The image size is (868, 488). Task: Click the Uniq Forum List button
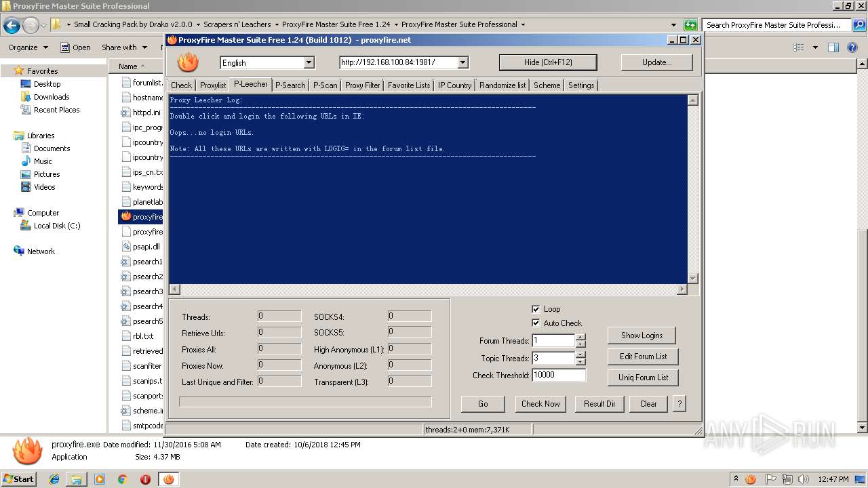click(x=643, y=378)
